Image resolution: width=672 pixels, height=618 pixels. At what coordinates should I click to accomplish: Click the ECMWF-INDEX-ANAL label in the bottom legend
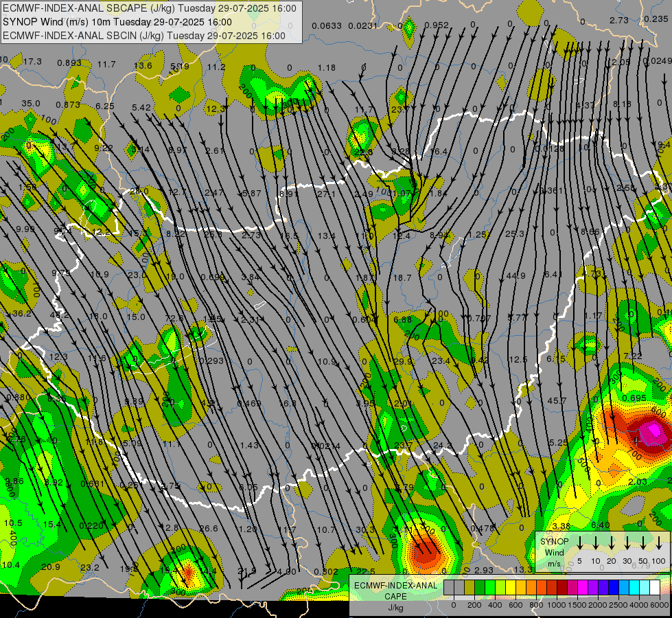click(x=395, y=586)
